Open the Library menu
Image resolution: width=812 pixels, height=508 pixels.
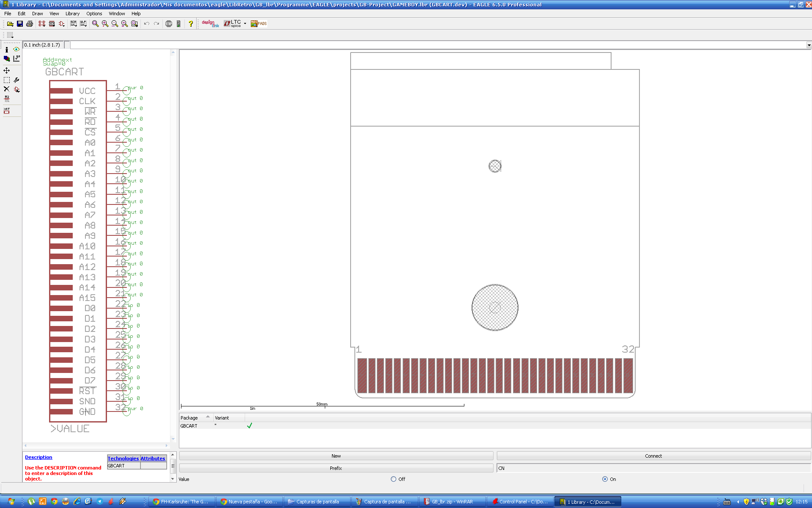pos(72,14)
